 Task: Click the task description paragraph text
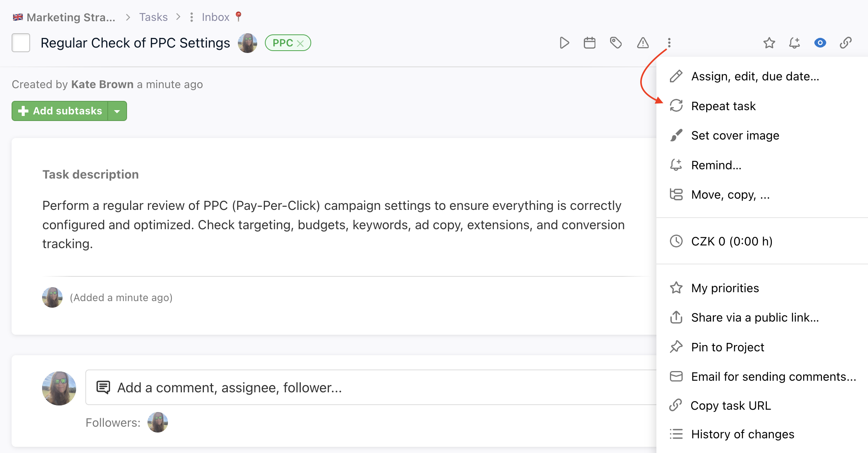333,225
